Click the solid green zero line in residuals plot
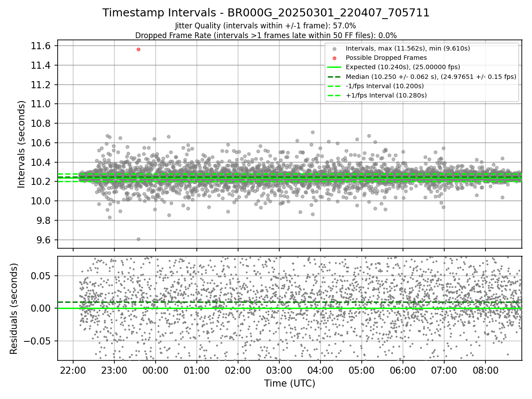This screenshot has height=399, width=532. click(x=289, y=308)
